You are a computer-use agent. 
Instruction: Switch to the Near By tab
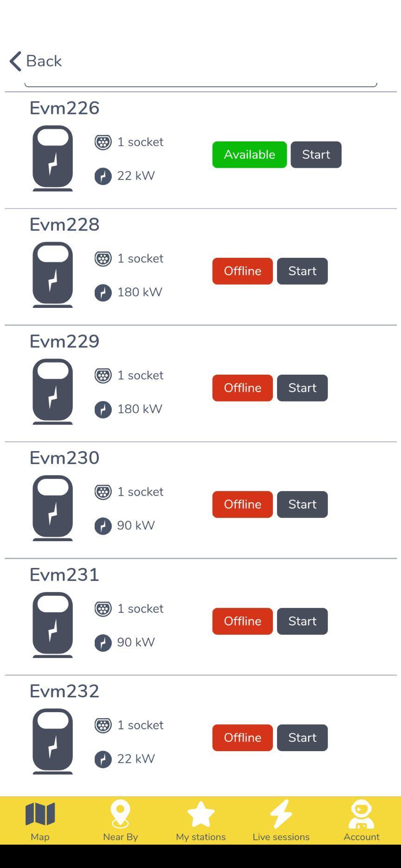point(120,820)
